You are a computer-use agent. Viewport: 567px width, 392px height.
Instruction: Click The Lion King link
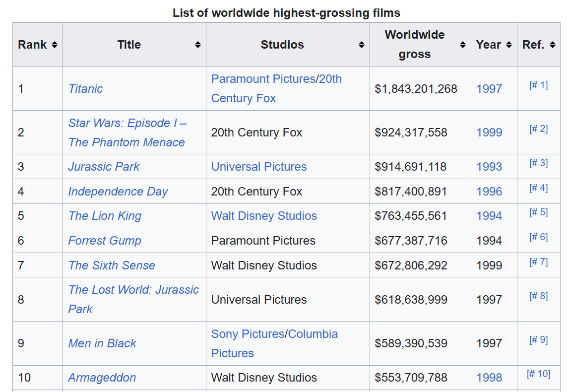click(105, 216)
